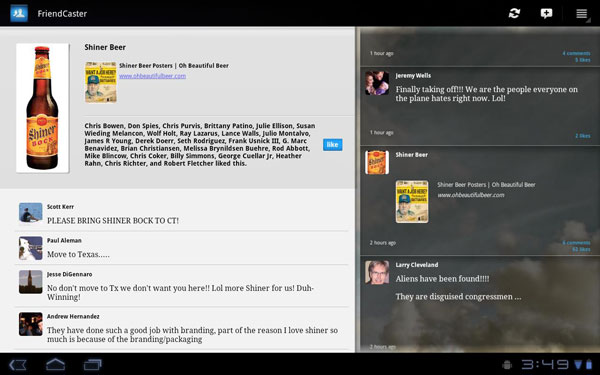This screenshot has width=600, height=375.
Task: Open the recent apps switcher
Action: (93, 364)
